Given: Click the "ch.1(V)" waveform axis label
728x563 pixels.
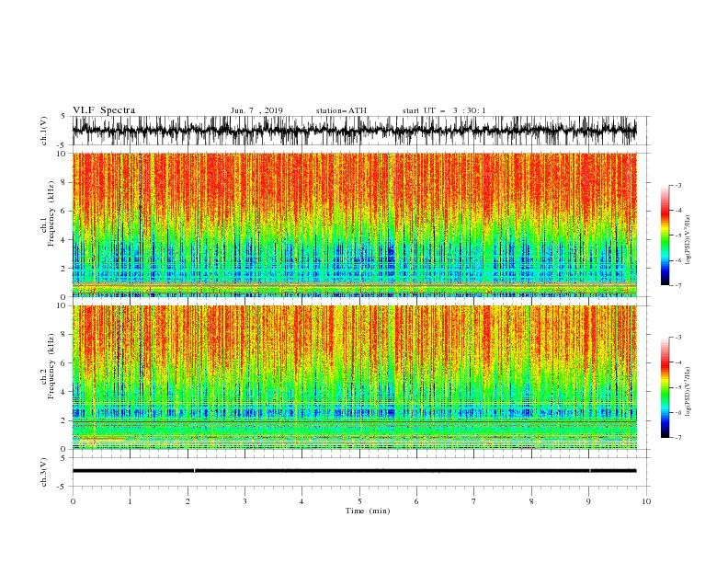Looking at the screenshot, I should point(44,131).
